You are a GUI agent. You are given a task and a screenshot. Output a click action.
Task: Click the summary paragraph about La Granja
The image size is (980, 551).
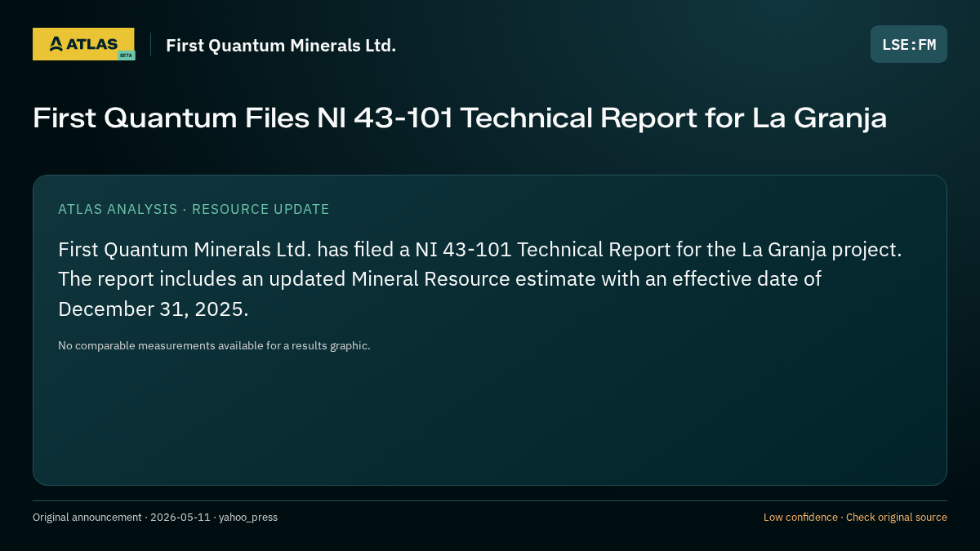(480, 279)
